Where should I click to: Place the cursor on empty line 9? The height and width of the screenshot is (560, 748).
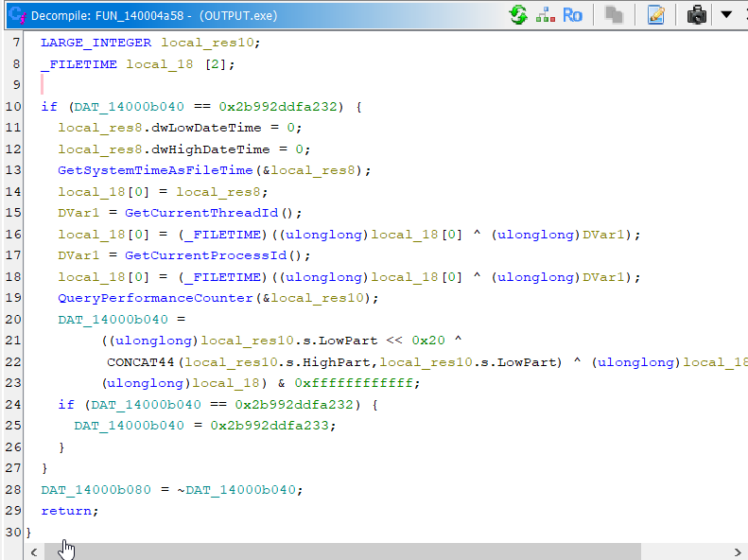(189, 85)
